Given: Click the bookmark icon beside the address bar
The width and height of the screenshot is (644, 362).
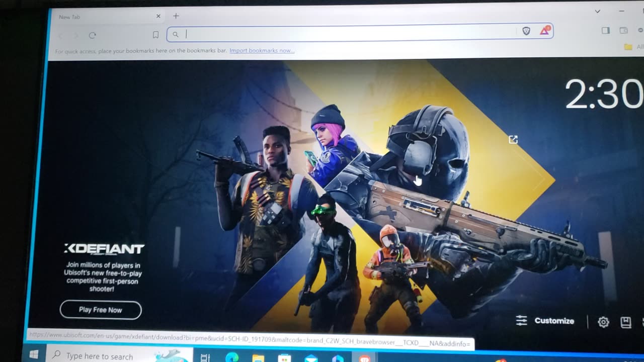Looking at the screenshot, I should 155,35.
